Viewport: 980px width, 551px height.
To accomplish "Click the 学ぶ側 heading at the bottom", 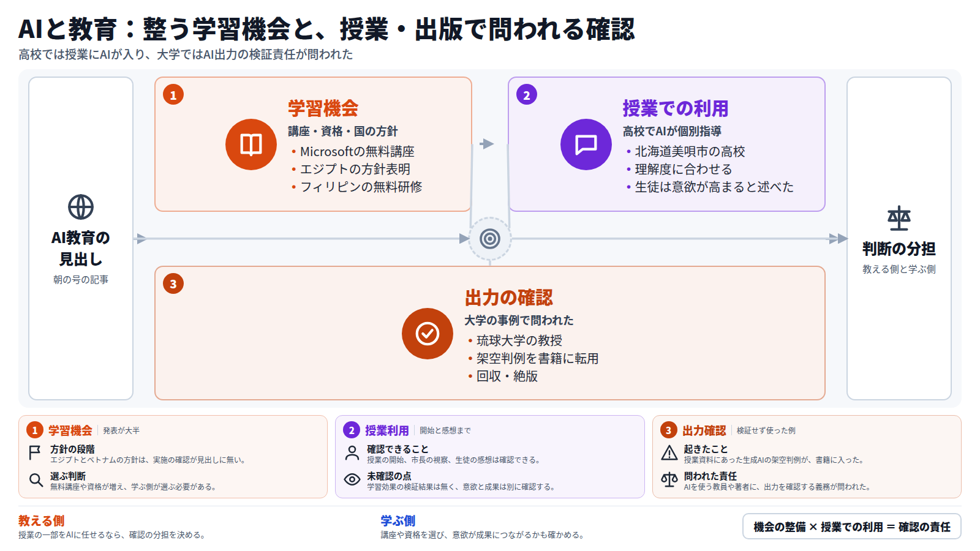I will 398,520.
